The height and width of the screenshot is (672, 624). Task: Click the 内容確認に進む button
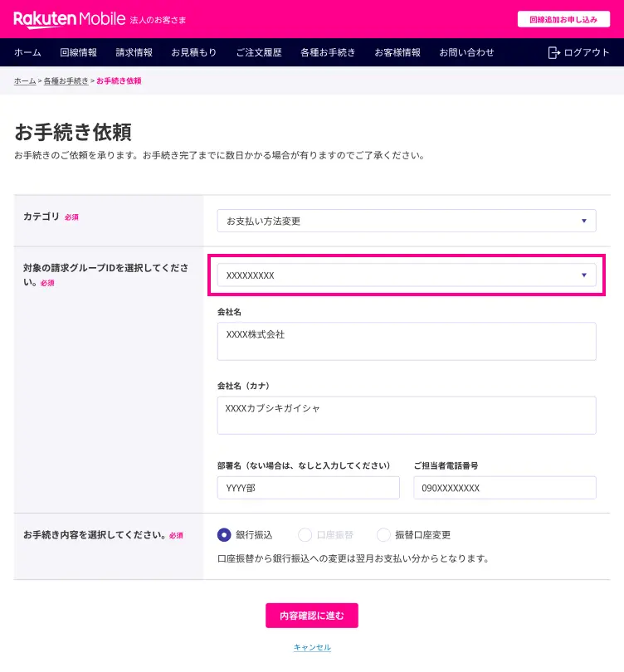311,616
